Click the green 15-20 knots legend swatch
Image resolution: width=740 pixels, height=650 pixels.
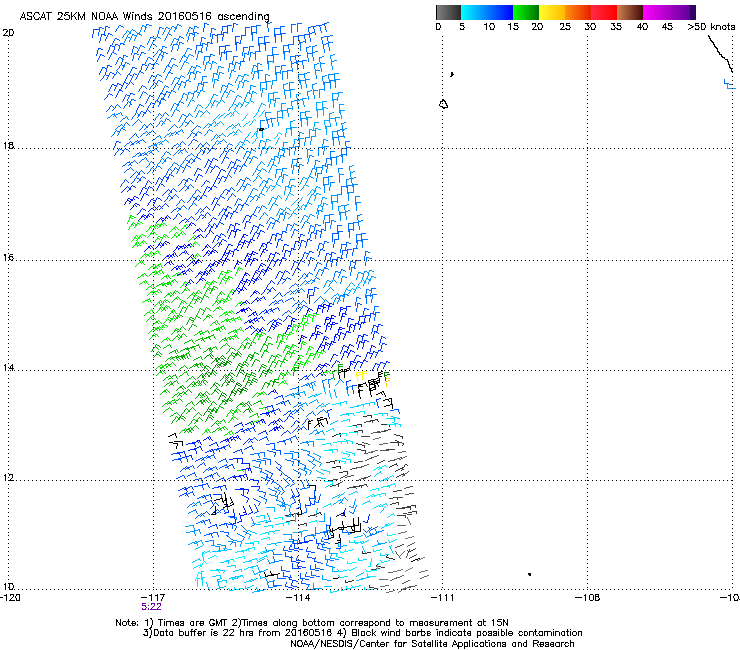tap(526, 12)
